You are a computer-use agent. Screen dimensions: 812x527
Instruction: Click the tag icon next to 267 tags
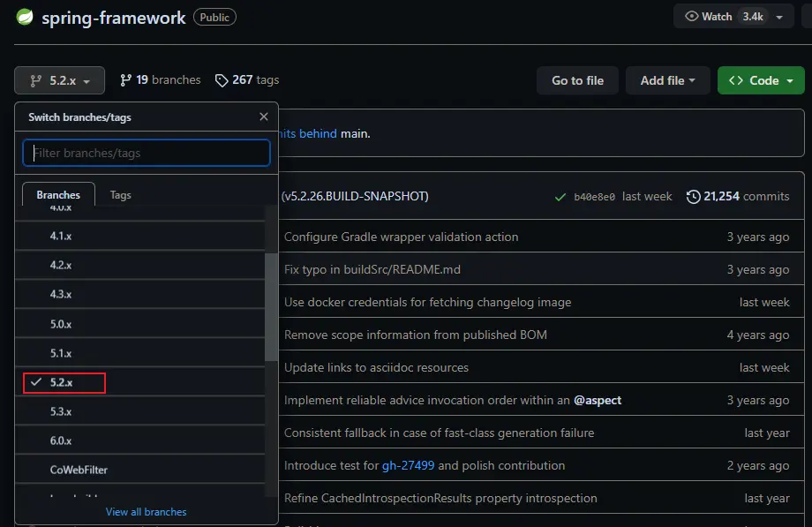pyautogui.click(x=222, y=80)
